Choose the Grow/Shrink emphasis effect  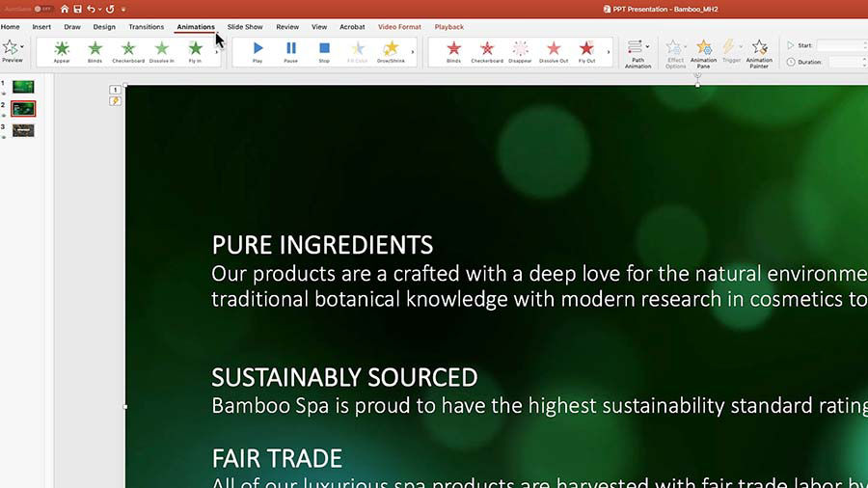(391, 52)
